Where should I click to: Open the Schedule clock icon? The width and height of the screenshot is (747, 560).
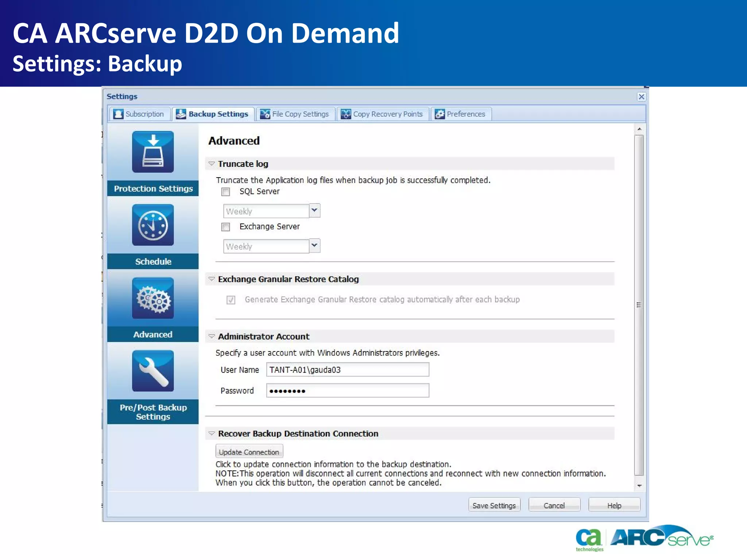click(153, 225)
